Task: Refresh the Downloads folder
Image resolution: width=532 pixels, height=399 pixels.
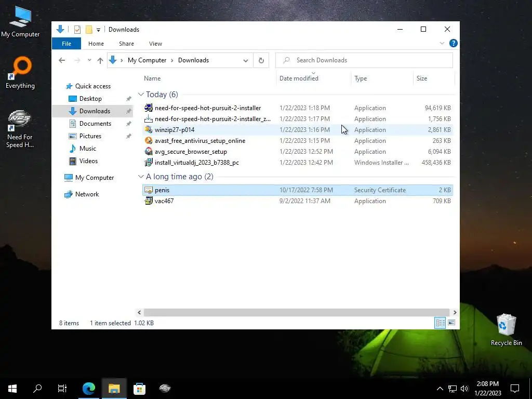Action: (x=261, y=60)
